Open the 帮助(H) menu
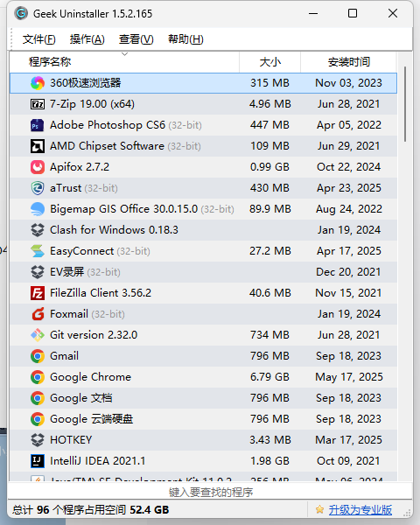Viewport: 420px width, 525px height. click(185, 39)
